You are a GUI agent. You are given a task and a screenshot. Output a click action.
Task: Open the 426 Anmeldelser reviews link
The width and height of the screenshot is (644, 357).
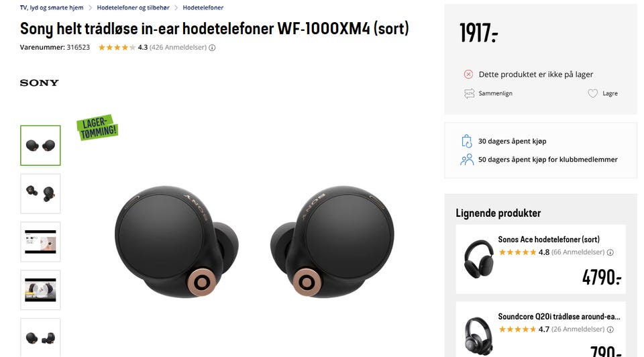click(178, 47)
